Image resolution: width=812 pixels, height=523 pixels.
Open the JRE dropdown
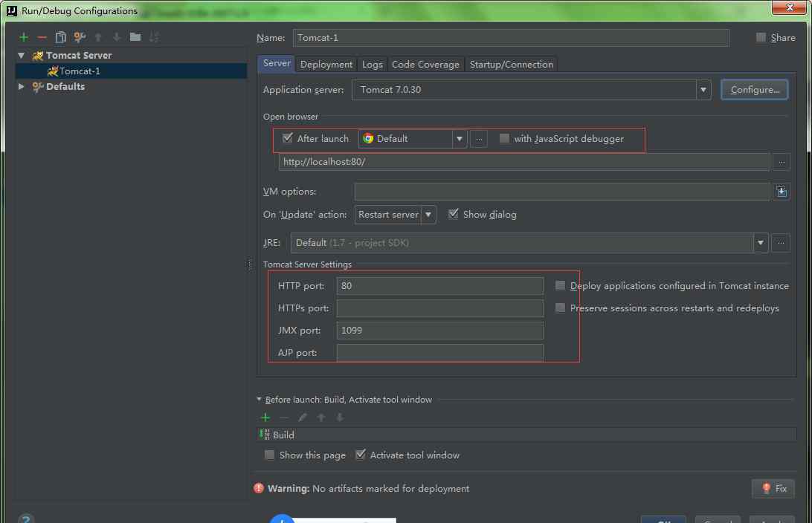[760, 243]
